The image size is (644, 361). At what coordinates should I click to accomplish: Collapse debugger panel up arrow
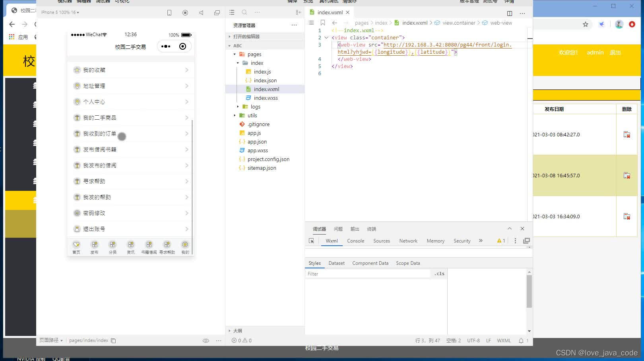pos(510,229)
